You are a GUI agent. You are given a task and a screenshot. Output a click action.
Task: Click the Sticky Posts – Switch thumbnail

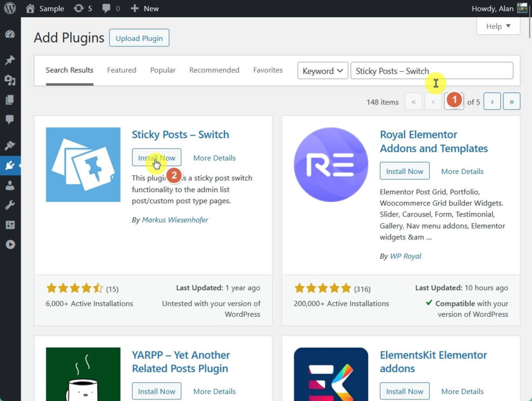coord(83,165)
